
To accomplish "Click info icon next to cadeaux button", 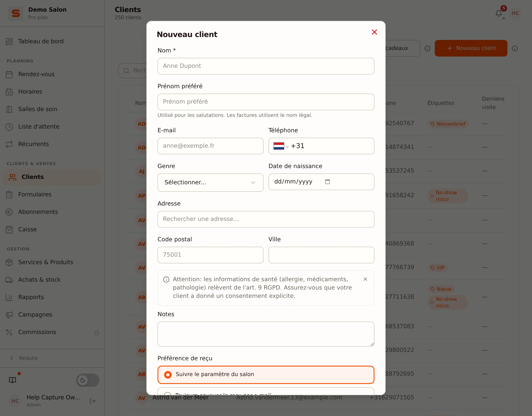I will 427,48.
